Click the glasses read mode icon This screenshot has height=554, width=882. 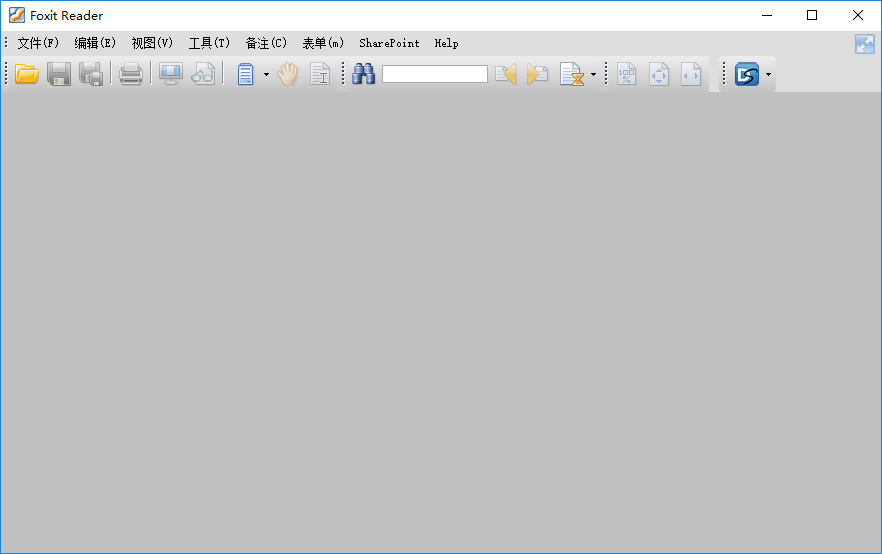pos(203,74)
